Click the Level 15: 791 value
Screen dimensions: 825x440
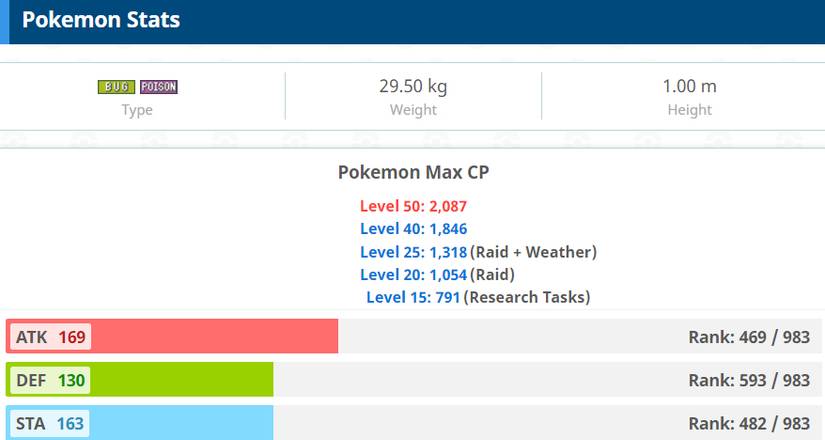coord(414,297)
